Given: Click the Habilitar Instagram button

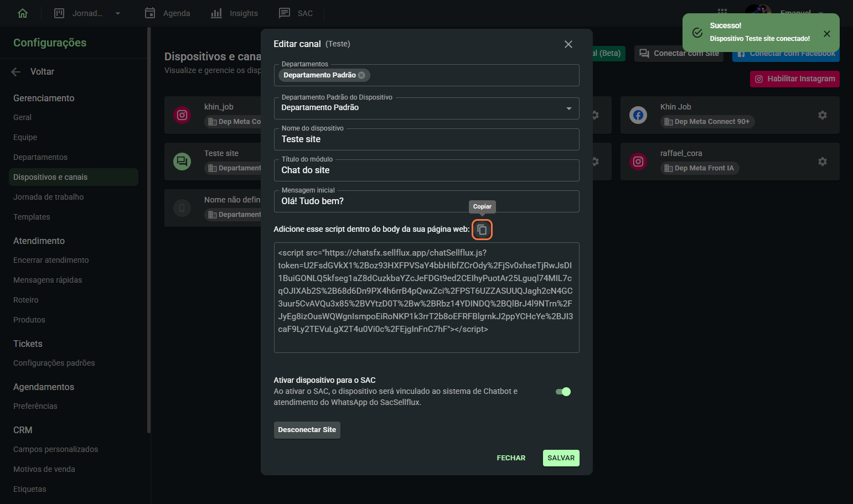Looking at the screenshot, I should [x=795, y=79].
